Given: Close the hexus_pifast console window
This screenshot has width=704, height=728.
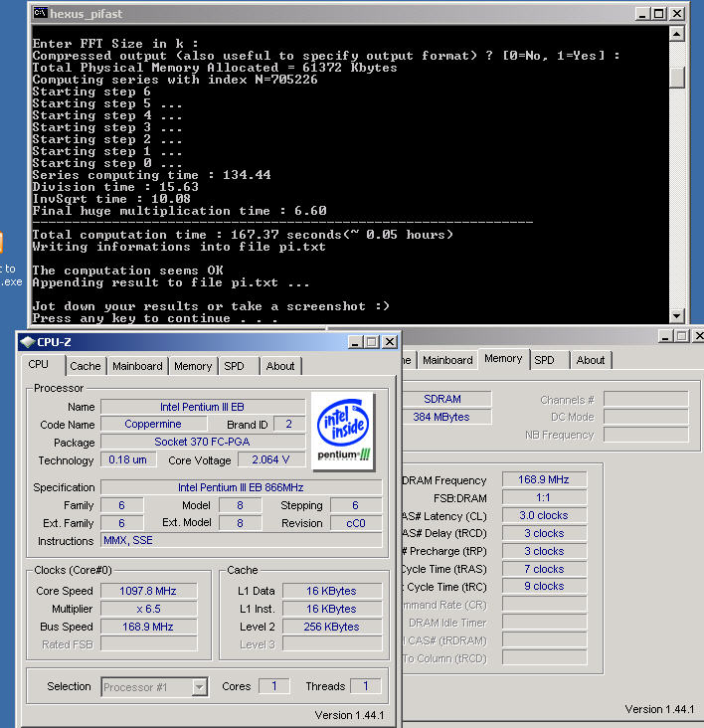Looking at the screenshot, I should [677, 14].
